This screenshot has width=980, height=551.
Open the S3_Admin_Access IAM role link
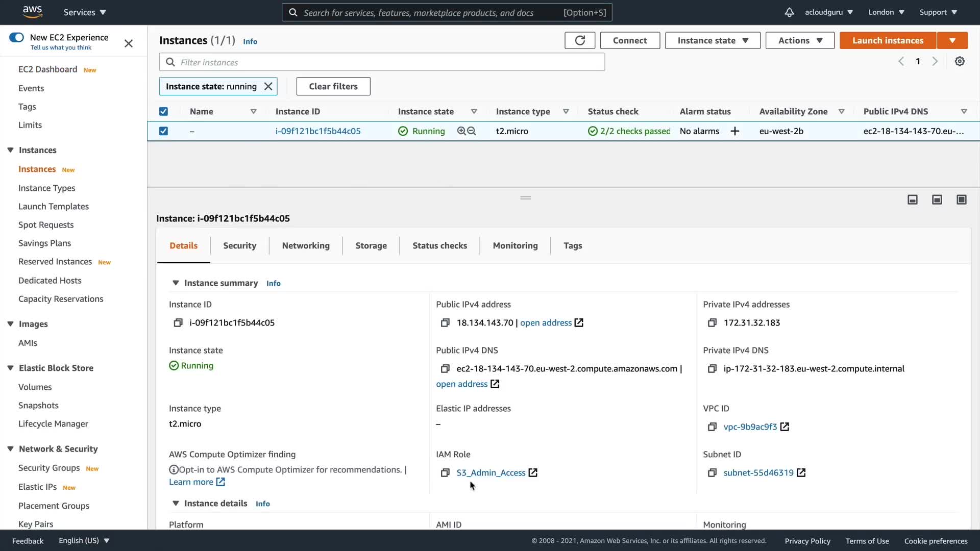(x=491, y=473)
